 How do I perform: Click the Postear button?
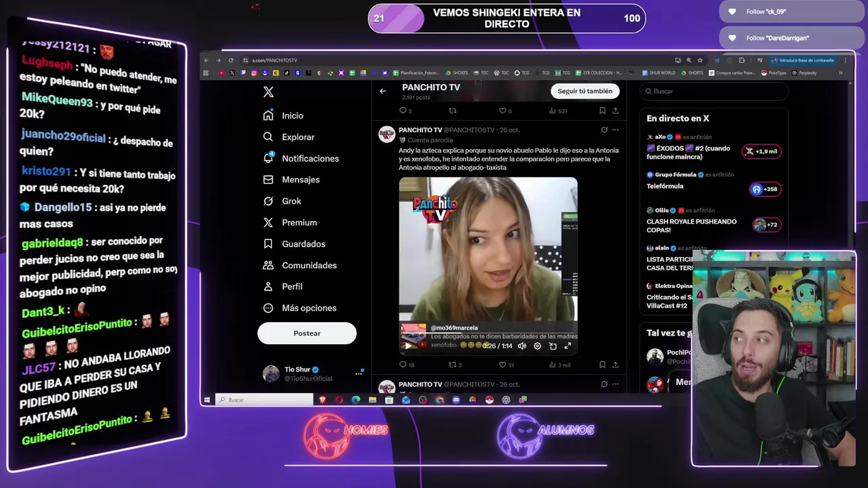point(307,333)
